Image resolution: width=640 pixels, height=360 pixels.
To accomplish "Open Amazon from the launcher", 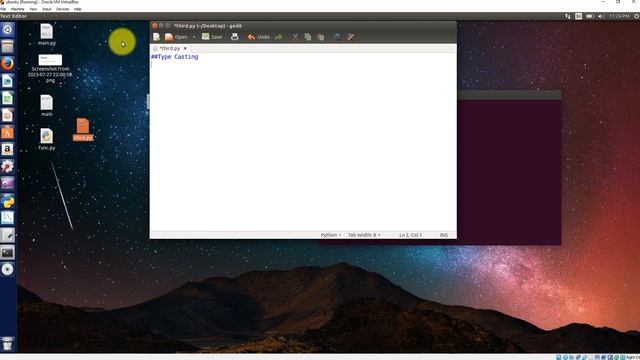I will [x=7, y=150].
